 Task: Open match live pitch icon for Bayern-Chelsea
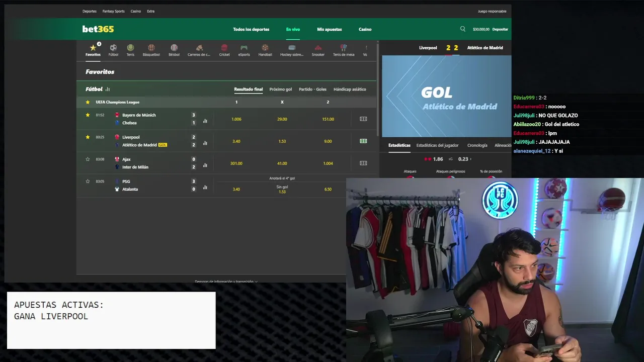tap(363, 119)
